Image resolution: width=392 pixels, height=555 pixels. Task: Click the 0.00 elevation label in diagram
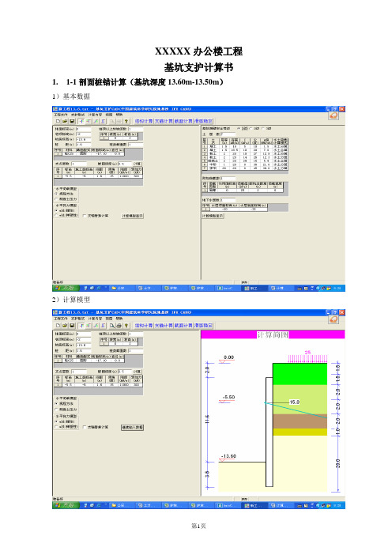point(229,357)
